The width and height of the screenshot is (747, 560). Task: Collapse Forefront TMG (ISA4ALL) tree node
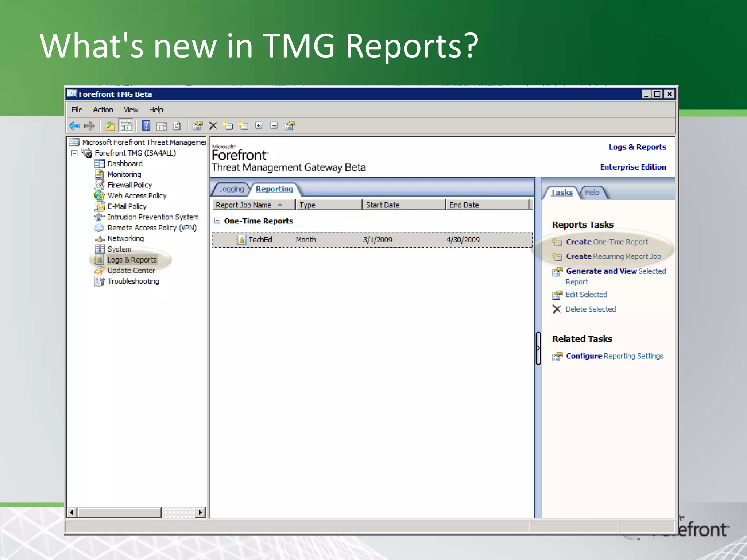tap(74, 153)
